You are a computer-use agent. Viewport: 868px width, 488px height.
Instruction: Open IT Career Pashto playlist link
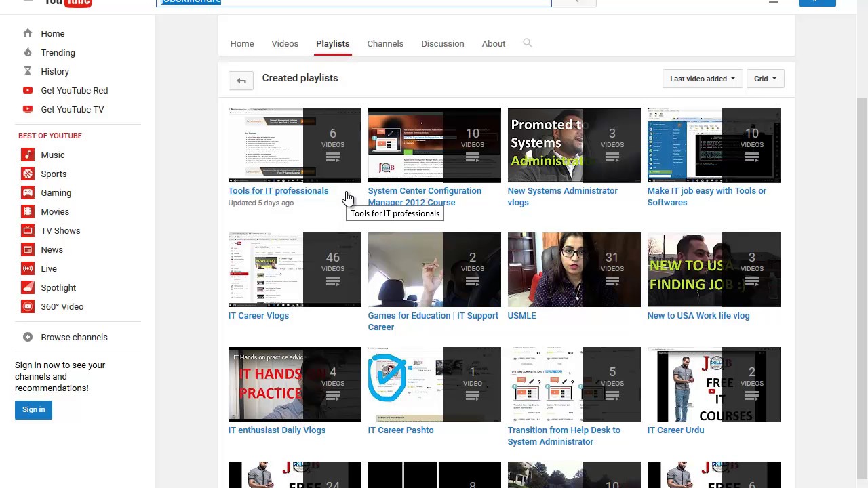[x=400, y=430]
